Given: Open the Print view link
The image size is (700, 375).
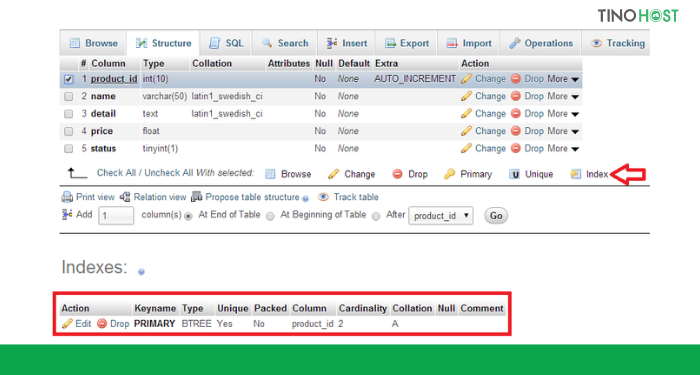Looking at the screenshot, I should coord(95,197).
